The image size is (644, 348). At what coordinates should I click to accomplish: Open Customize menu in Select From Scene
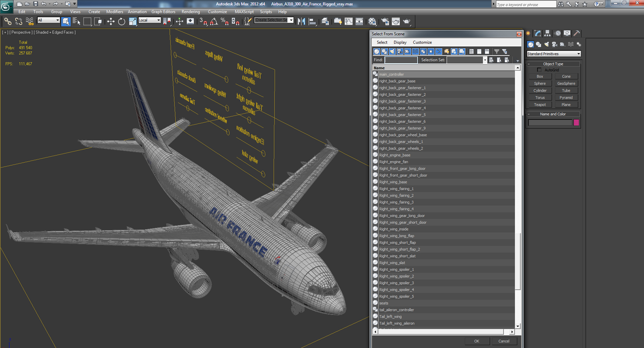point(422,42)
